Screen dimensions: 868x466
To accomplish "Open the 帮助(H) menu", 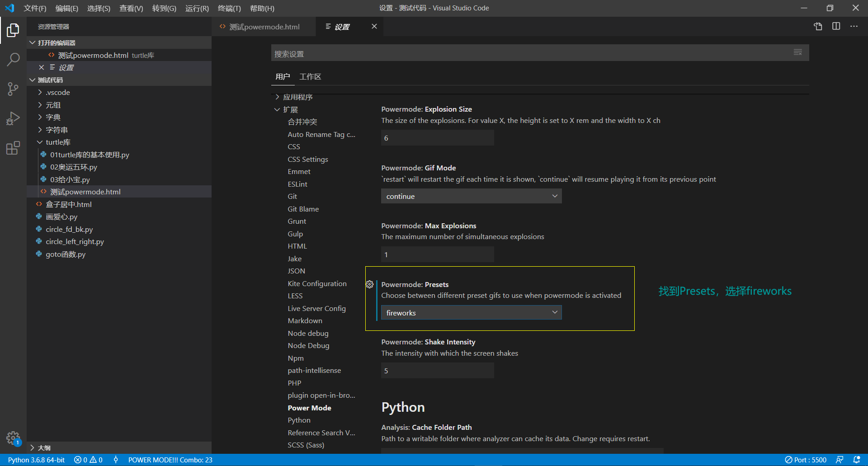I will coord(262,8).
